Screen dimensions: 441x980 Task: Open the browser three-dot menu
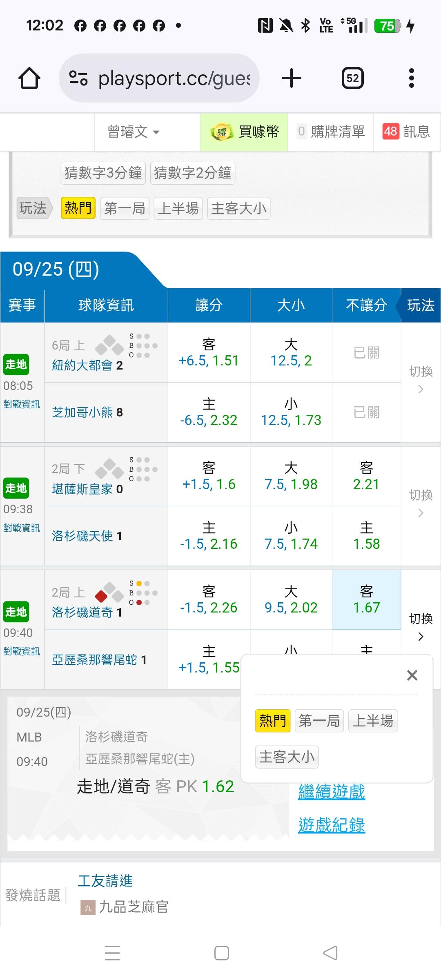pyautogui.click(x=411, y=78)
